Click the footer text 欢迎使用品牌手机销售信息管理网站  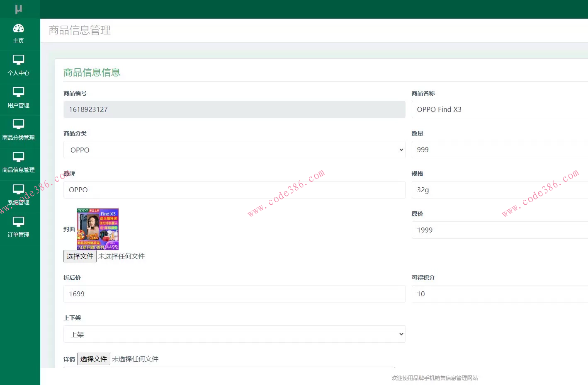[x=435, y=378]
